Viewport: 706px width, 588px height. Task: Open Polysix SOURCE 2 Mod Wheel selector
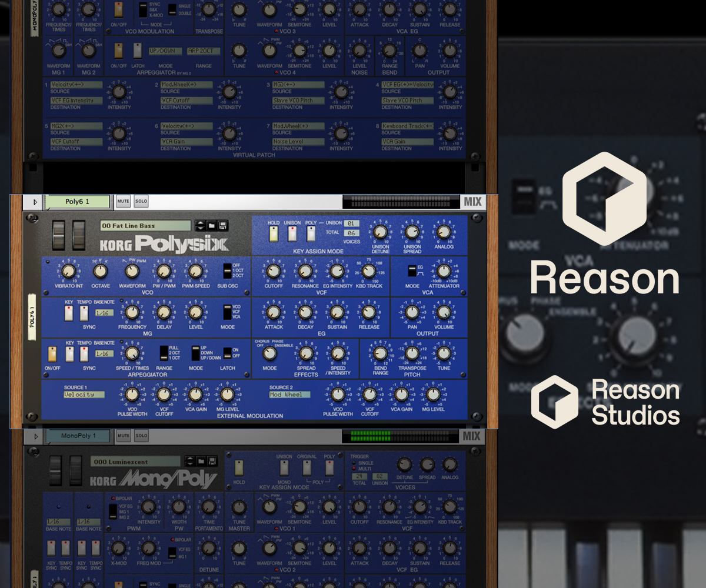[289, 395]
